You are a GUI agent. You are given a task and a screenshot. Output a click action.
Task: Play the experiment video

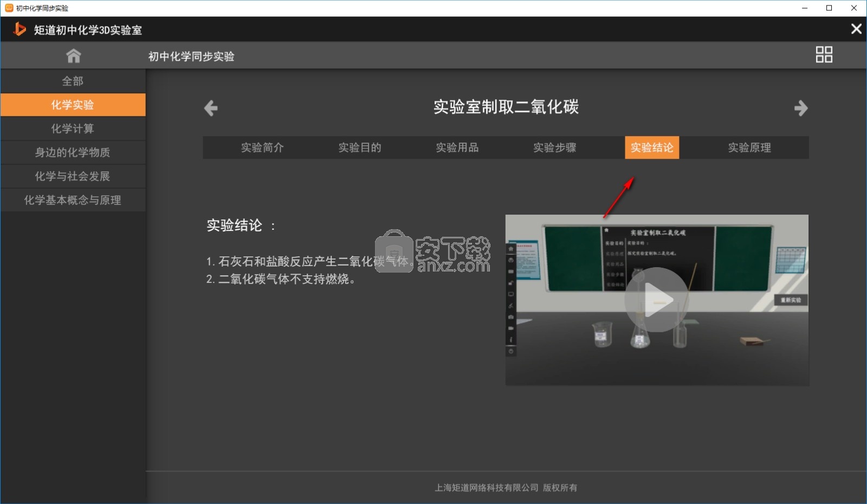click(x=656, y=300)
